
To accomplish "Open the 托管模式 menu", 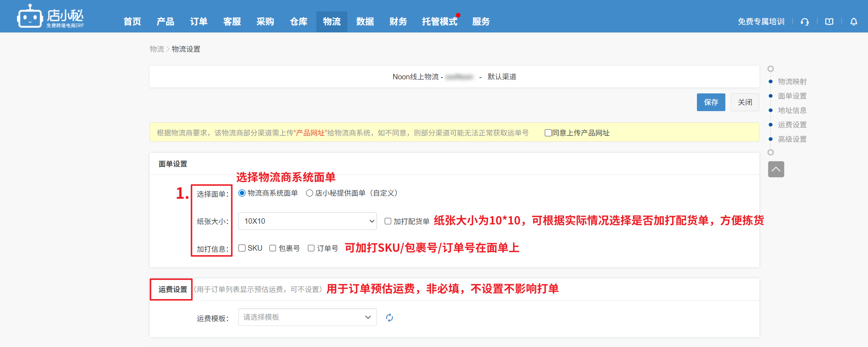I will coord(439,22).
